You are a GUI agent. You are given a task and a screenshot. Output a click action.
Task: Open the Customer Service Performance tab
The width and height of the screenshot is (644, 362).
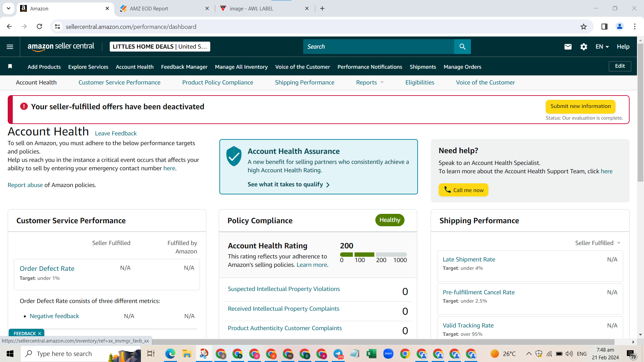119,82
